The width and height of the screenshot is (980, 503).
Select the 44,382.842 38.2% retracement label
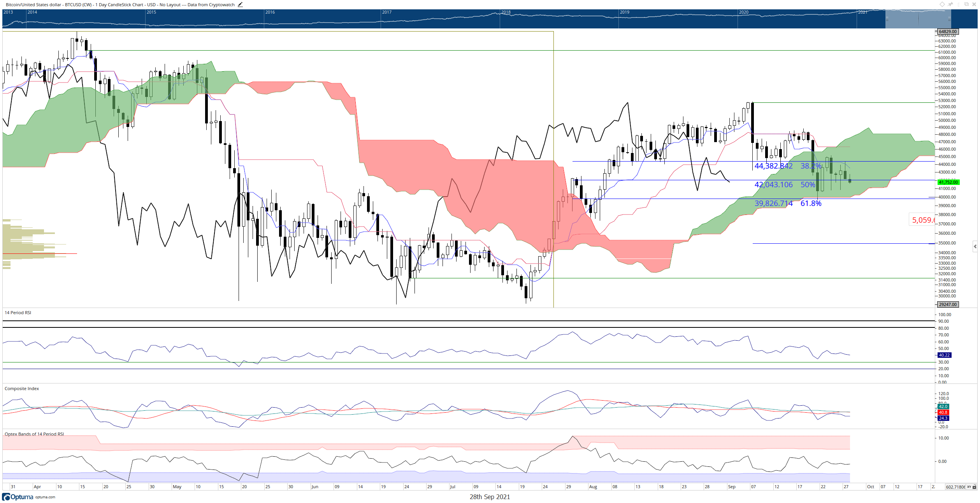click(x=788, y=166)
